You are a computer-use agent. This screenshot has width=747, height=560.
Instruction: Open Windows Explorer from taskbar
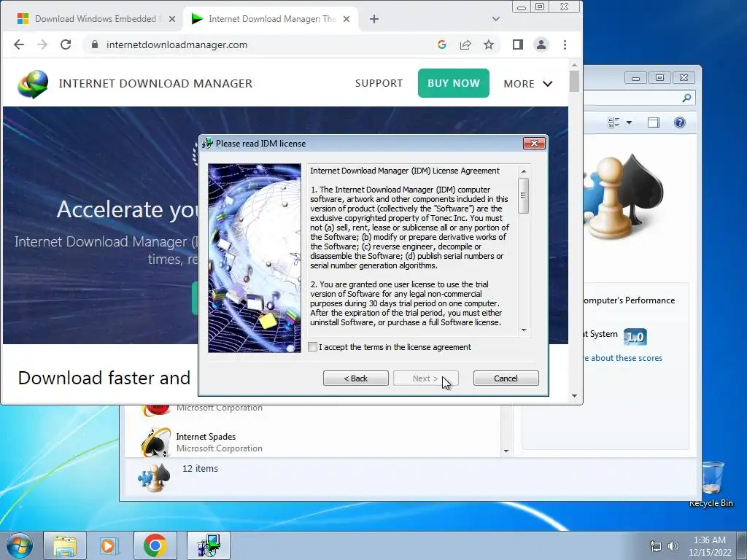click(65, 545)
